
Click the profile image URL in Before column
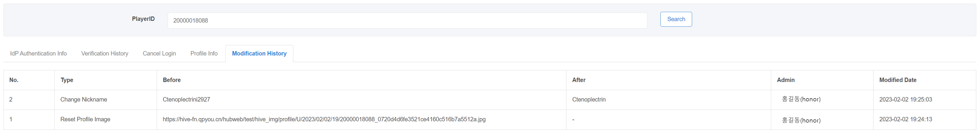pyautogui.click(x=324, y=119)
